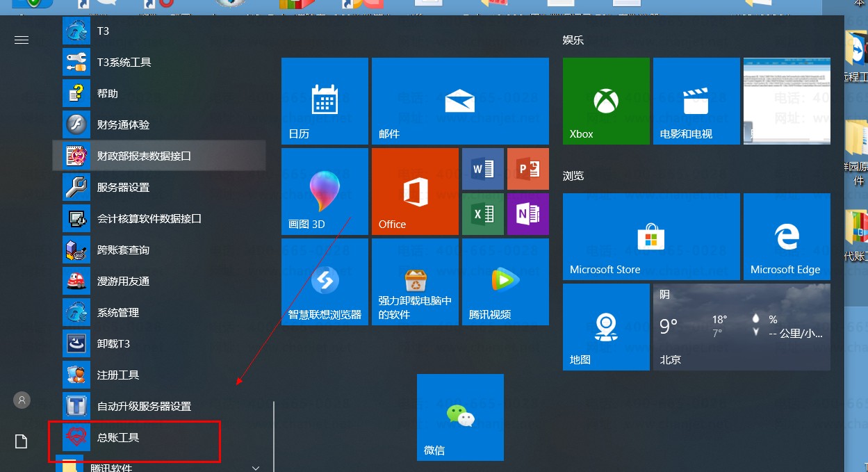Open the 电影和电视 tile
Viewport: 868px width, 472px height.
[696, 101]
